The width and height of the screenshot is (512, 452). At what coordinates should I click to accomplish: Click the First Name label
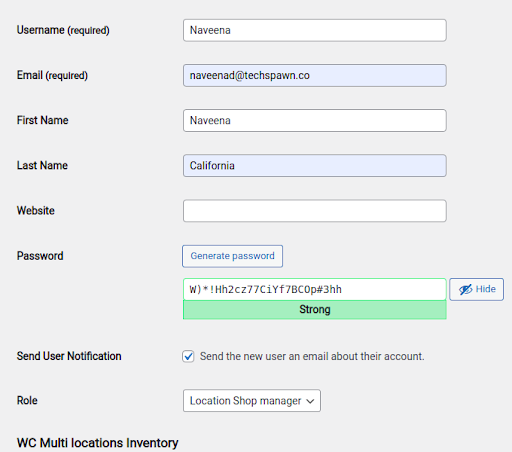[42, 120]
